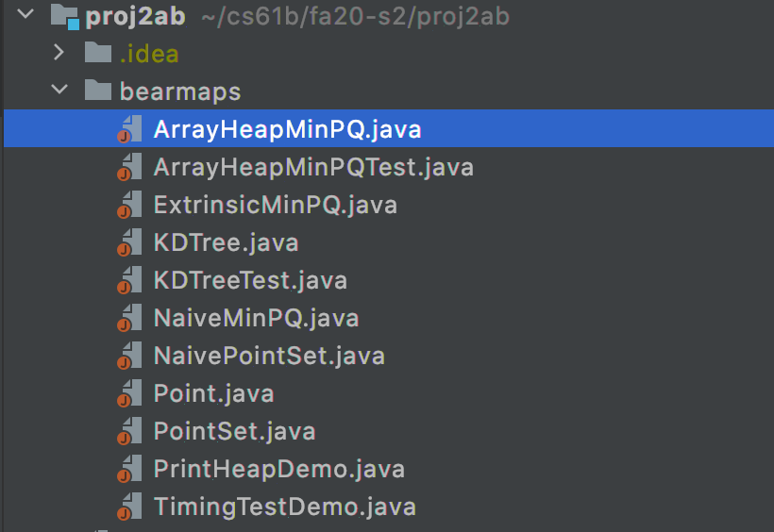Select Point.java file name
The image size is (774, 532).
tap(213, 394)
